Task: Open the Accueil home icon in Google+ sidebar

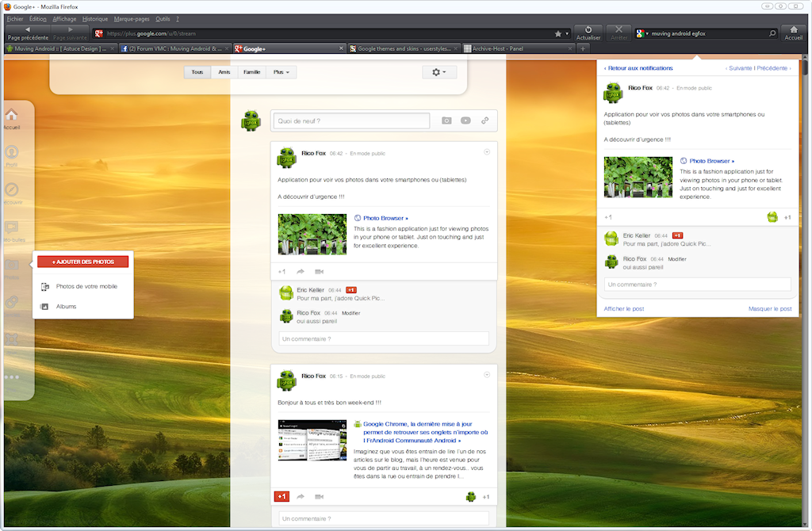Action: pyautogui.click(x=11, y=115)
